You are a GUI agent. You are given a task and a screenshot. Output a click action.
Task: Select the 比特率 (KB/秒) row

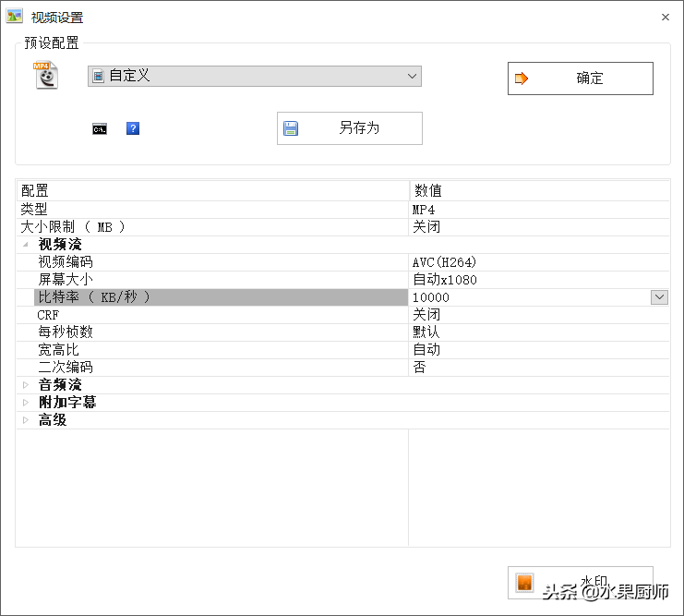pos(342,297)
